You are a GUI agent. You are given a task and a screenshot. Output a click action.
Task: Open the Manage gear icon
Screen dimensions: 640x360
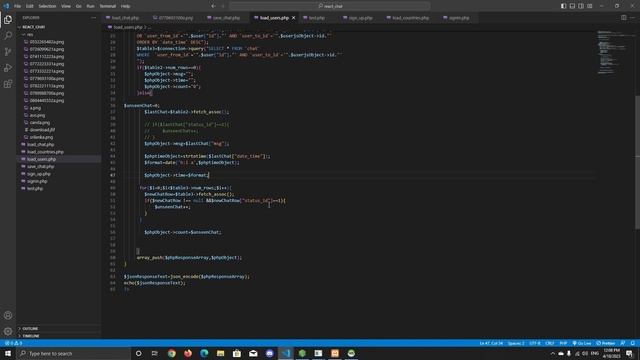pos(8,331)
